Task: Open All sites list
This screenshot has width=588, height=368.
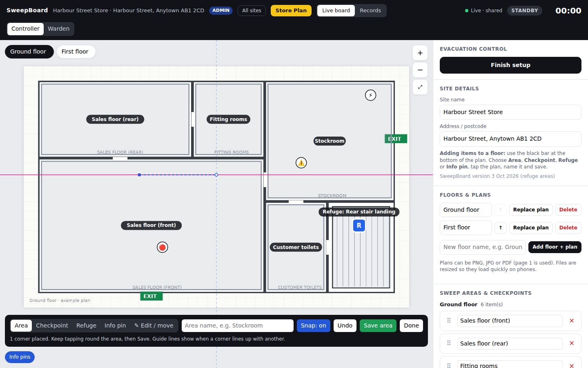Action: (x=252, y=11)
